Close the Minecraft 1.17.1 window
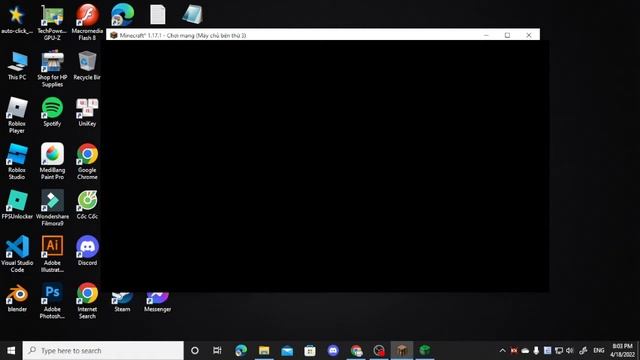 coord(529,35)
